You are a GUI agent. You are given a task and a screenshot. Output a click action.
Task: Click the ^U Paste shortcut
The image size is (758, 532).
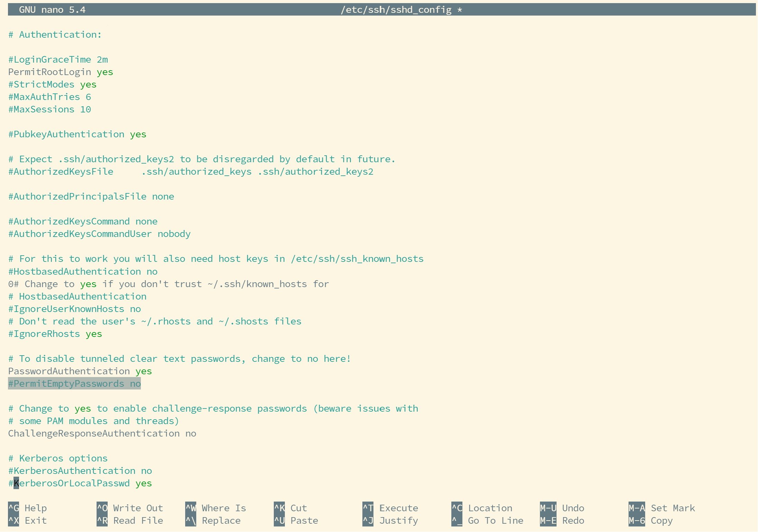point(296,521)
